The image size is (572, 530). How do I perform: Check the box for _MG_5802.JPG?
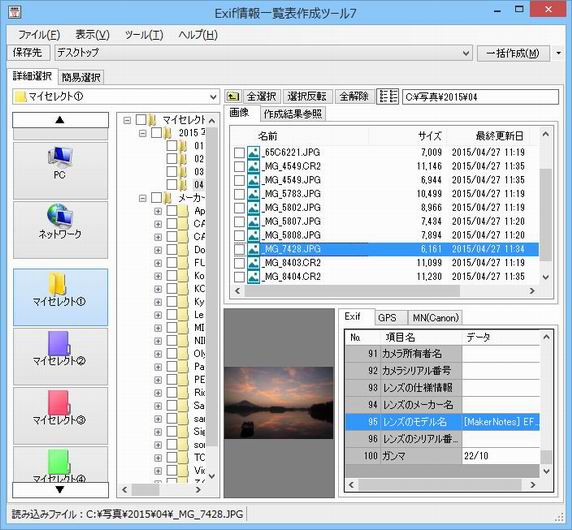[239, 208]
